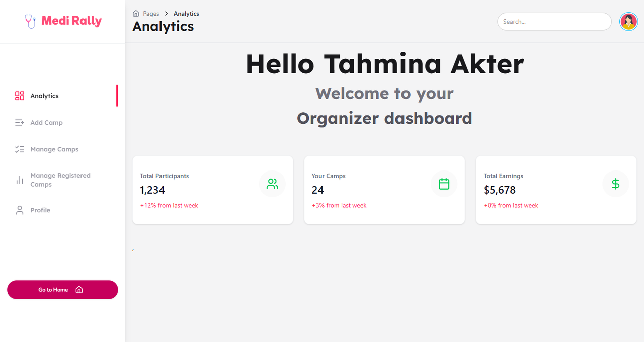Open the user avatar in top right

[x=628, y=22]
